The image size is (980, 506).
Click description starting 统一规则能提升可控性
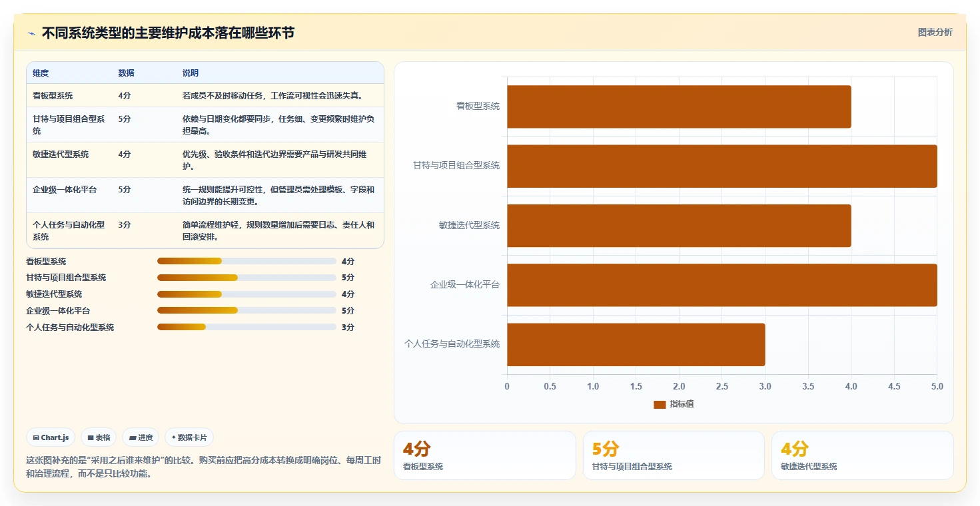278,195
